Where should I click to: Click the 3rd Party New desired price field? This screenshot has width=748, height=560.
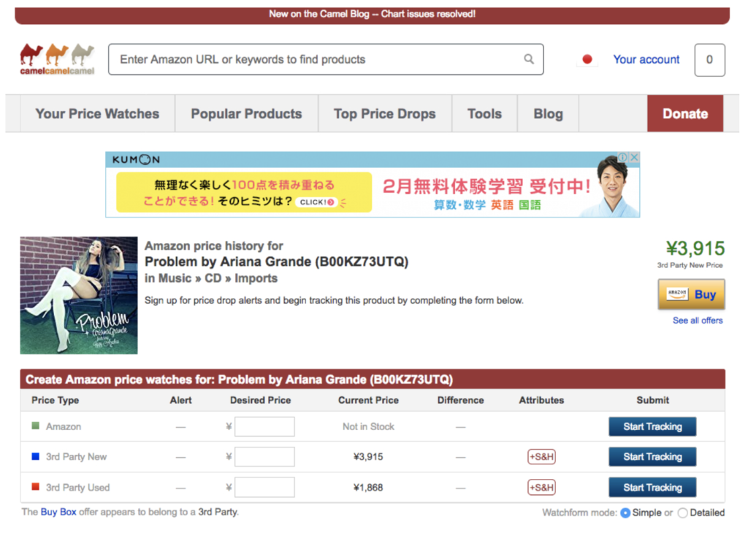[x=264, y=456]
